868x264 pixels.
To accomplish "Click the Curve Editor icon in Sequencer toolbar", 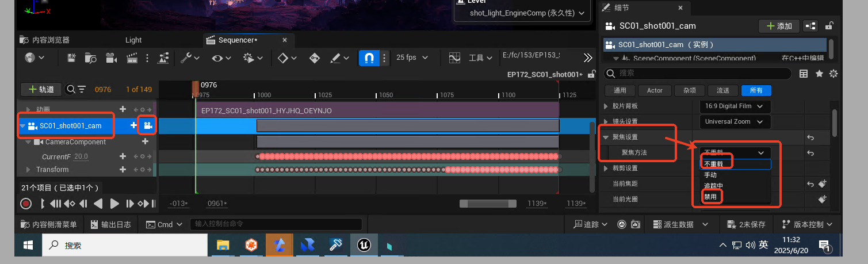I will pyautogui.click(x=454, y=58).
